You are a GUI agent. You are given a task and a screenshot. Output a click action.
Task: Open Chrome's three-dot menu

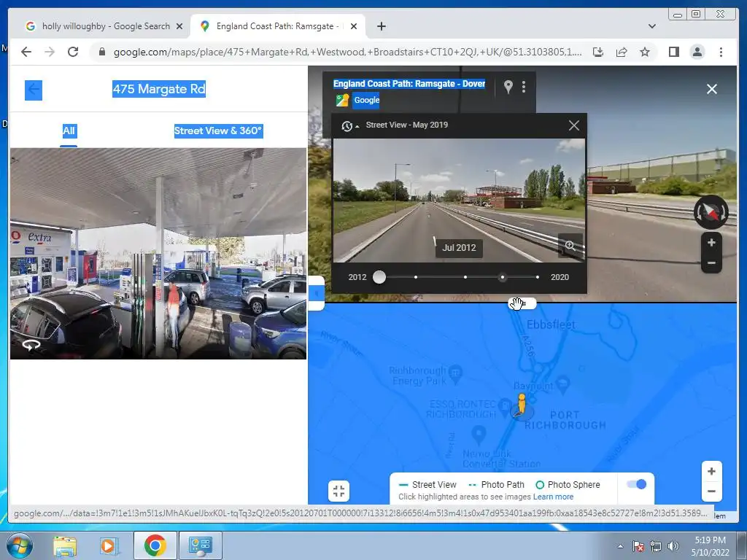pos(721,52)
